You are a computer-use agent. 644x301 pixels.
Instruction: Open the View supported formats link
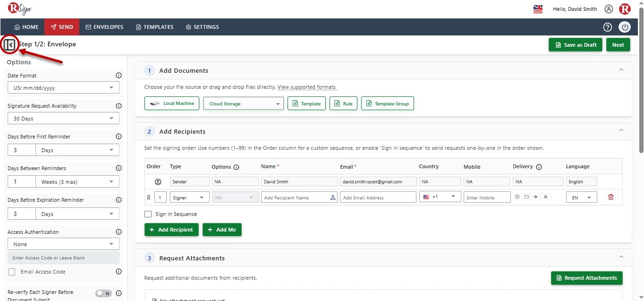[x=307, y=87]
